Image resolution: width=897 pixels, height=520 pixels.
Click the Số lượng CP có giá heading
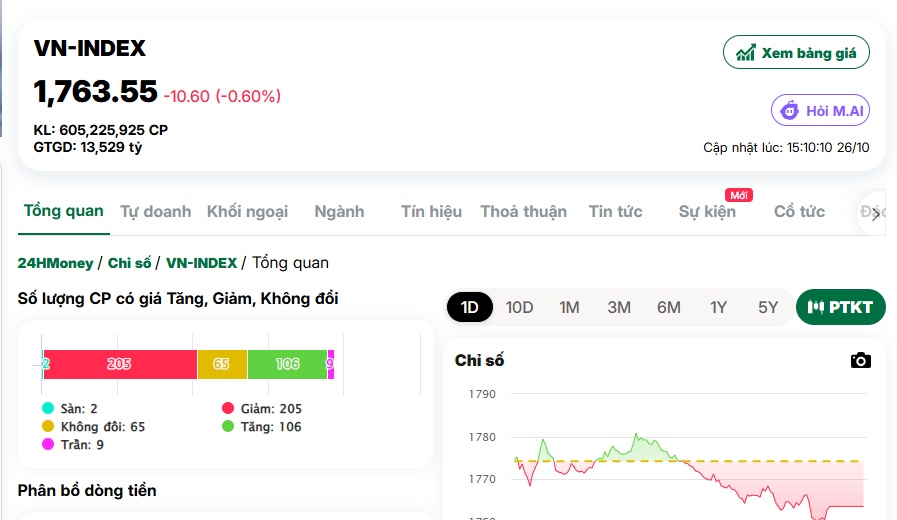(178, 299)
